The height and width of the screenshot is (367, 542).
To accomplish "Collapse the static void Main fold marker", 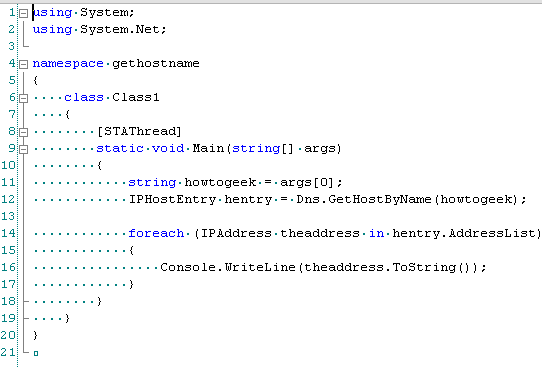I will pyautogui.click(x=23, y=149).
